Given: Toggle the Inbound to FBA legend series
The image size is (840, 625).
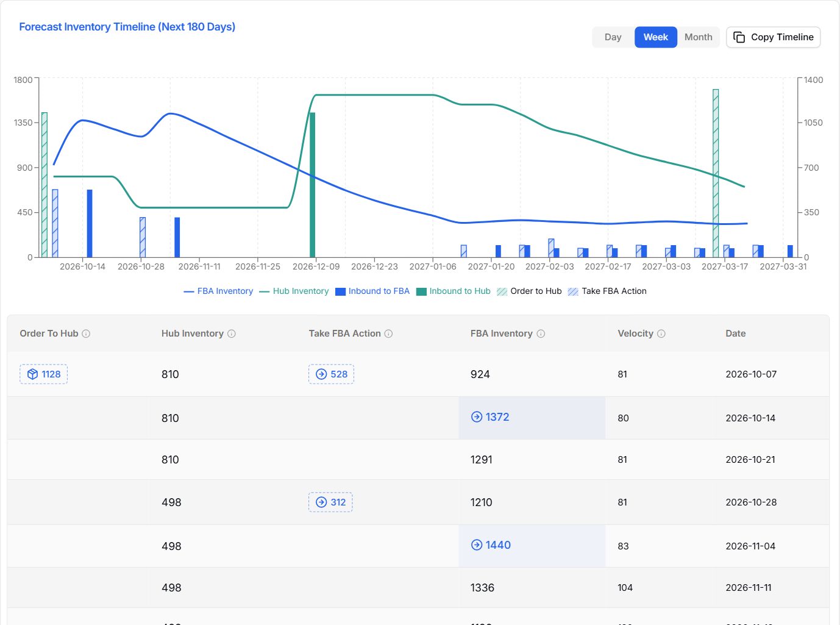Looking at the screenshot, I should click(x=372, y=291).
